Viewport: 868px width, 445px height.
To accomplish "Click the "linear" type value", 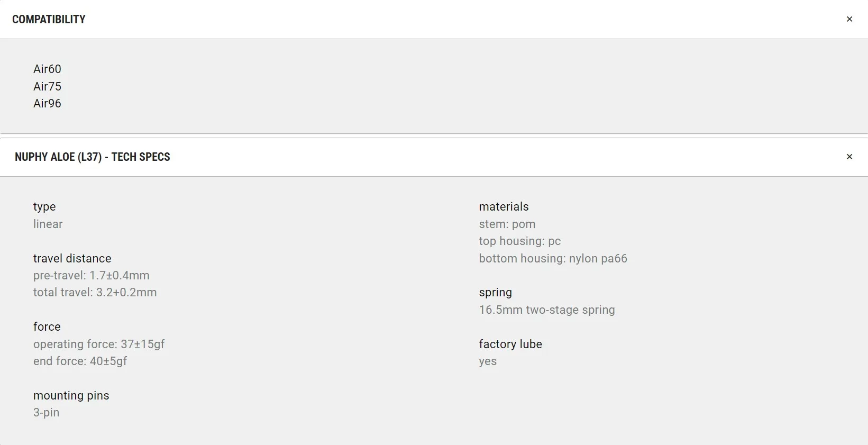I will (48, 224).
